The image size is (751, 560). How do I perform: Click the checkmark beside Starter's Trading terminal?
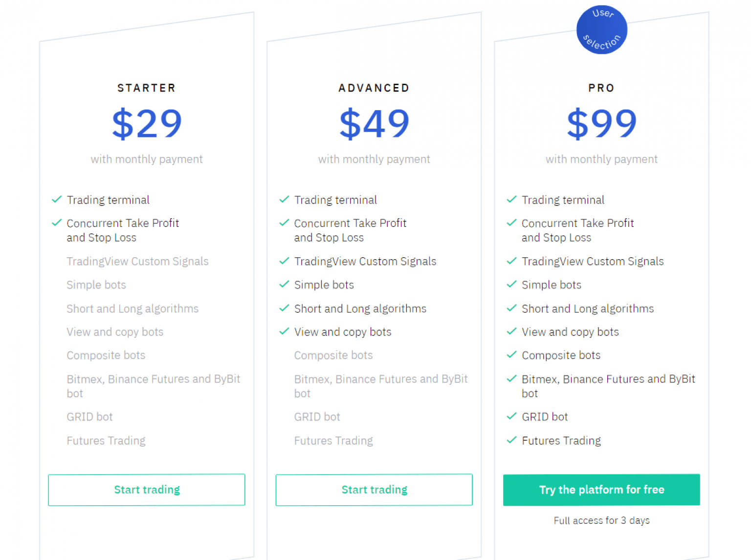pos(56,200)
